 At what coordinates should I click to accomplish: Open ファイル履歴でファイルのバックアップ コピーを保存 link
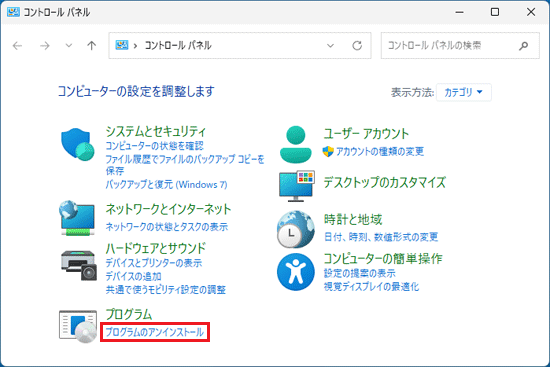(x=185, y=165)
